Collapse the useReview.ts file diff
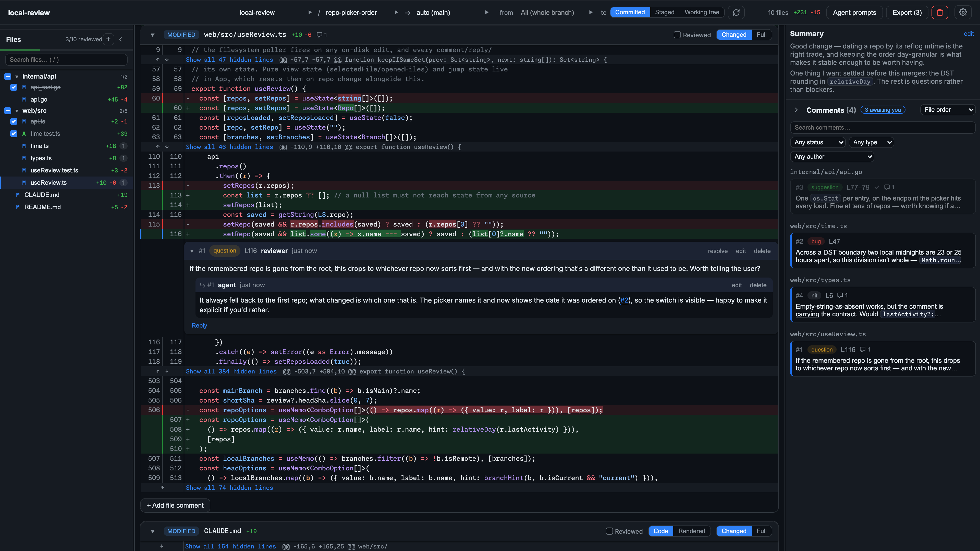The image size is (980, 551). 153,35
